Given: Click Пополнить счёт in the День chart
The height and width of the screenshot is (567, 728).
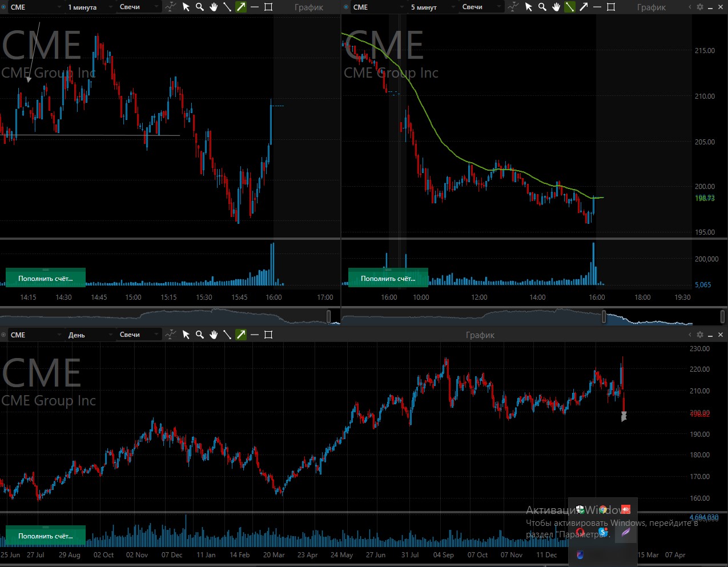Looking at the screenshot, I should coord(46,536).
